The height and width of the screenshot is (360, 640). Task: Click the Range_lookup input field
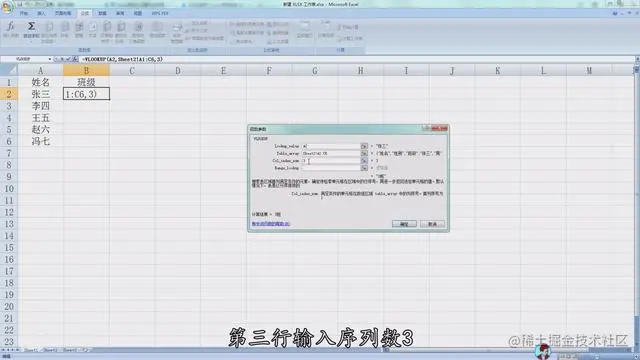coord(331,168)
